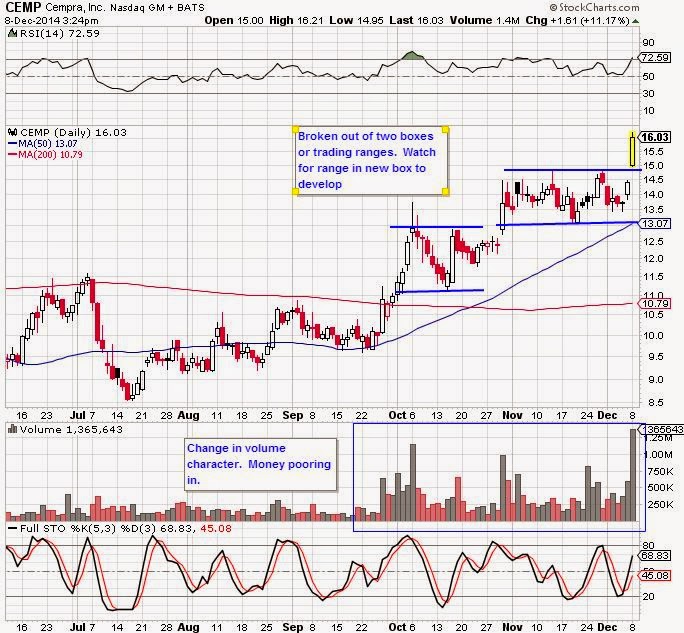Select the top-left yellow handle of annotation box
The width and height of the screenshot is (684, 633).
coord(295,129)
